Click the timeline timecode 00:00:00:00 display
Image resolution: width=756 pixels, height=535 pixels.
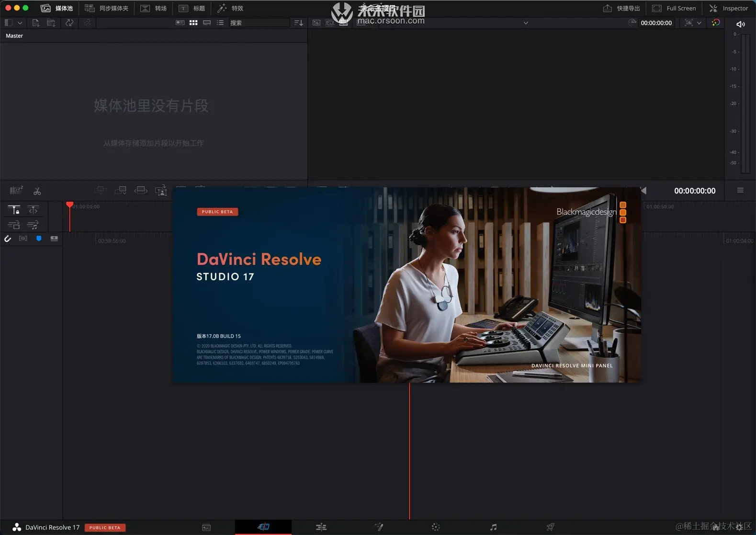coord(695,191)
